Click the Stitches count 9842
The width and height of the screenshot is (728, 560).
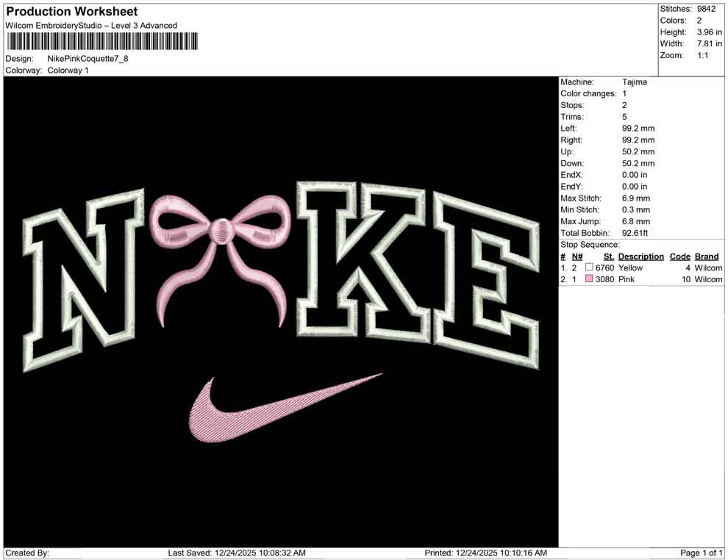click(704, 9)
